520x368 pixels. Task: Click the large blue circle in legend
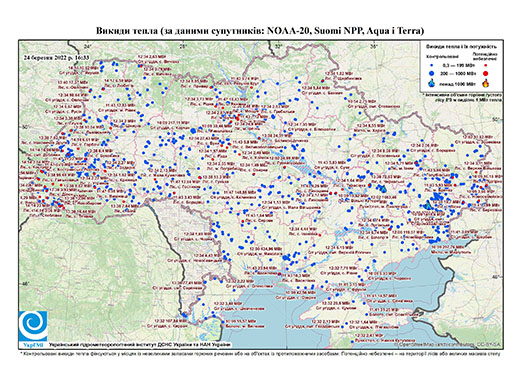tap(432, 73)
